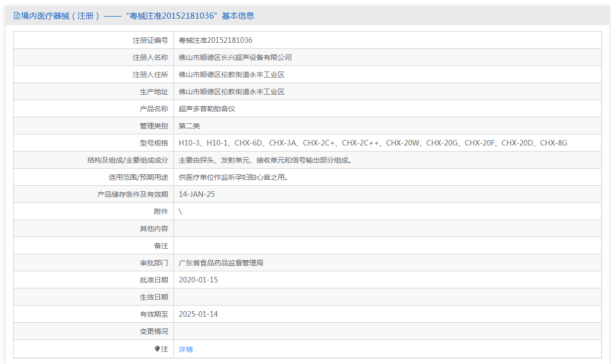Click the 适用范围/预期用途 label

138,177
